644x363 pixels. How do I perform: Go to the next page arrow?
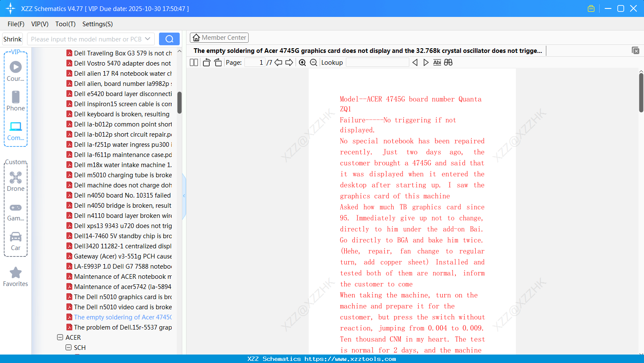tap(289, 62)
